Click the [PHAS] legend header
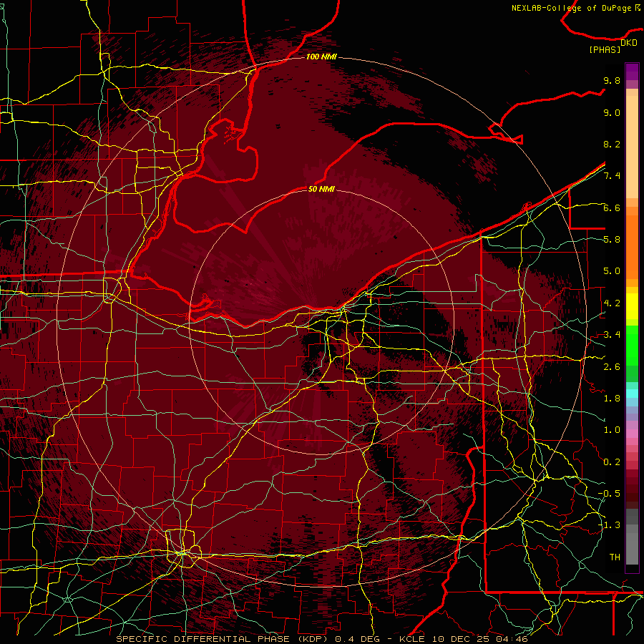Screen dimensions: 644x644 (x=605, y=49)
